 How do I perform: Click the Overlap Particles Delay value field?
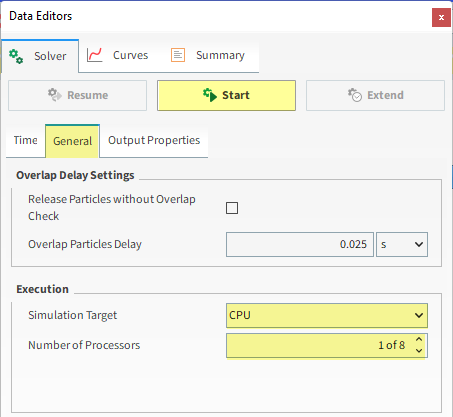tap(300, 244)
